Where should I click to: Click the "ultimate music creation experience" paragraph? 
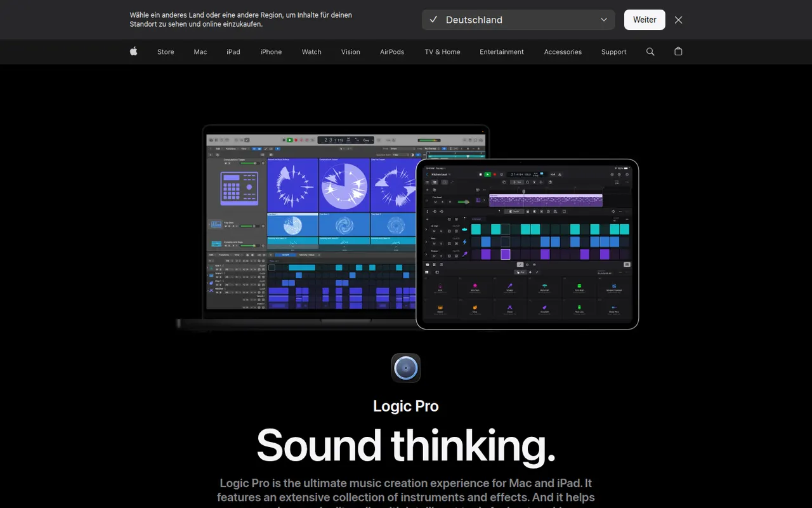click(406, 493)
